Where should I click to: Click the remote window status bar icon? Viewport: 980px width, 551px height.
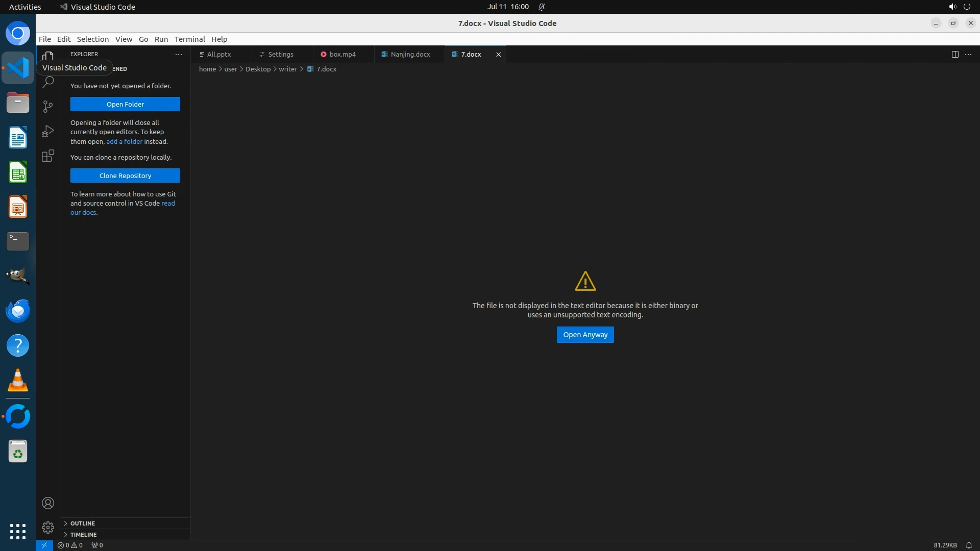(x=44, y=545)
